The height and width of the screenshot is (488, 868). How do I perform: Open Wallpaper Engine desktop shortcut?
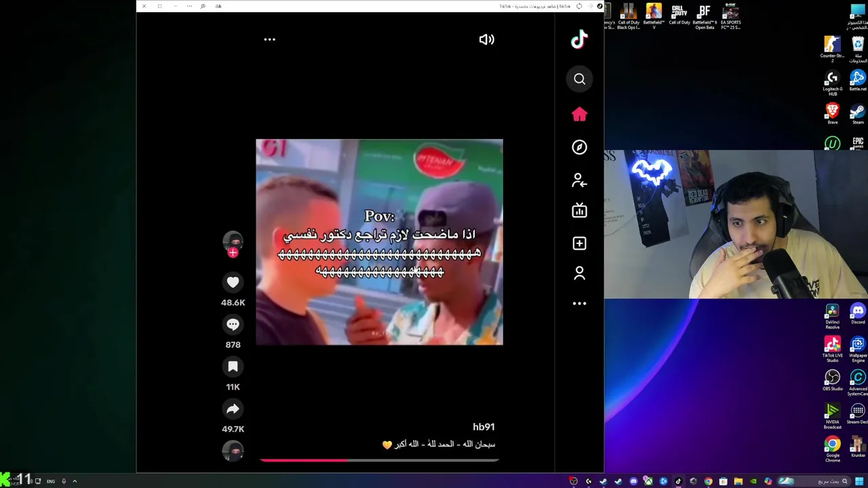(858, 348)
